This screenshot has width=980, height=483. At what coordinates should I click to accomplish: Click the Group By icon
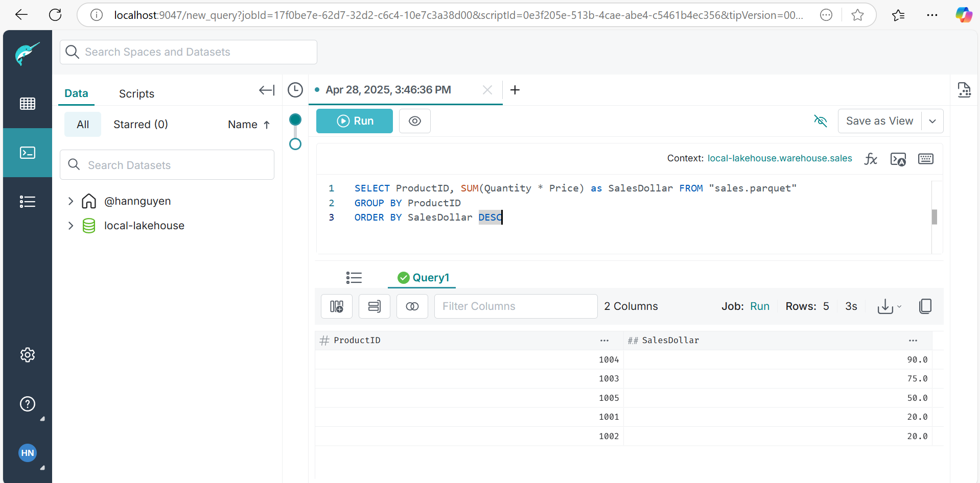coord(375,306)
